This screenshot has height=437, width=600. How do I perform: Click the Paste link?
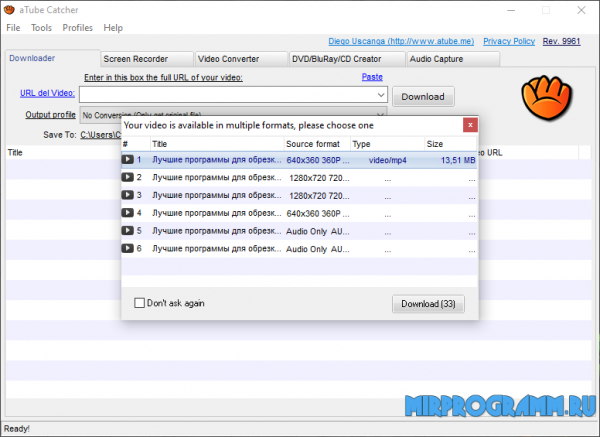tap(372, 77)
